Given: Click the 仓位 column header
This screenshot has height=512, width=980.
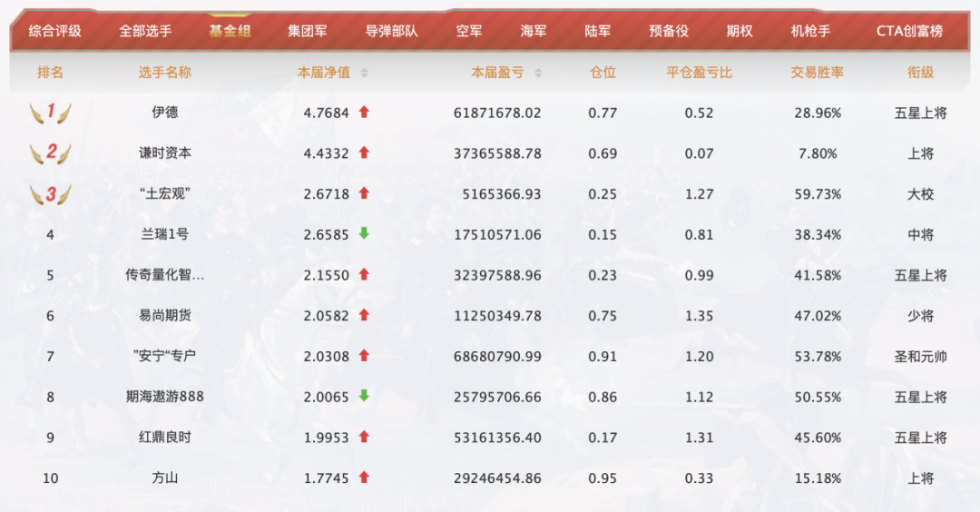Looking at the screenshot, I should pyautogui.click(x=603, y=73).
